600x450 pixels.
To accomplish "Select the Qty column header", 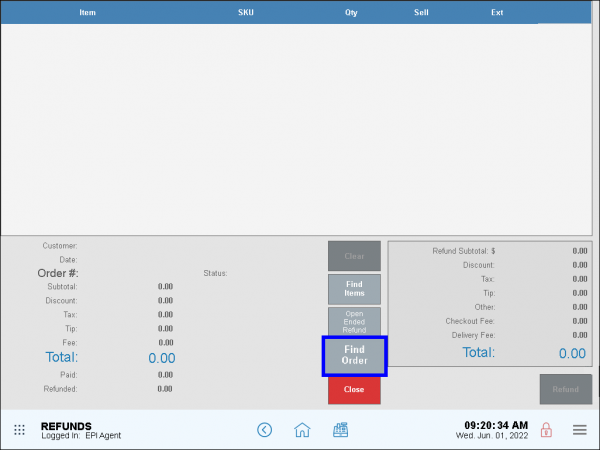I will (x=351, y=13).
